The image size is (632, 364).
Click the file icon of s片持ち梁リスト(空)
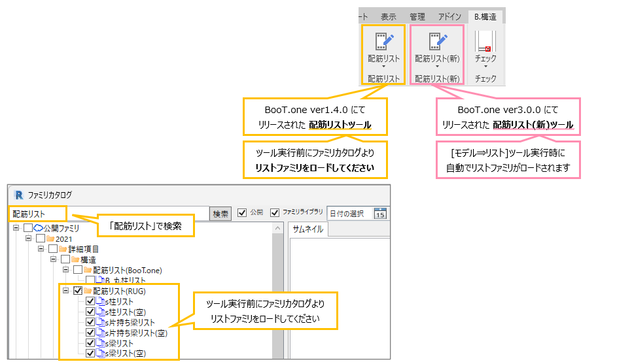pyautogui.click(x=100, y=333)
